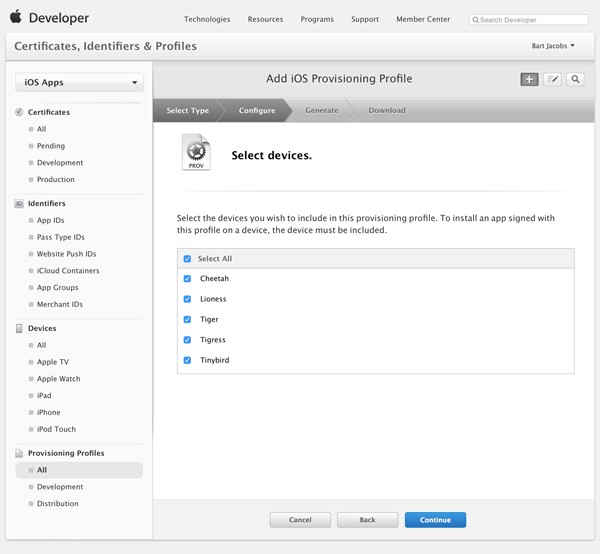Uncheck the Cheetah device checkbox

[x=187, y=279]
